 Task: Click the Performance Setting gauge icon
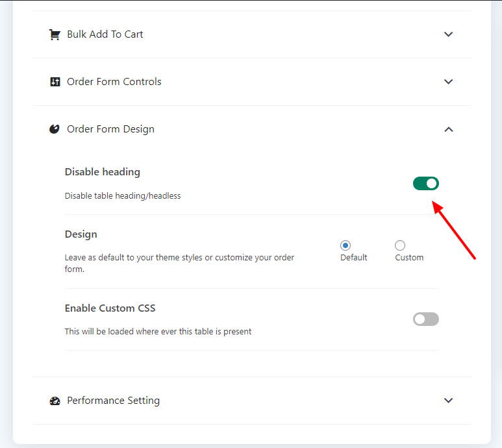55,401
